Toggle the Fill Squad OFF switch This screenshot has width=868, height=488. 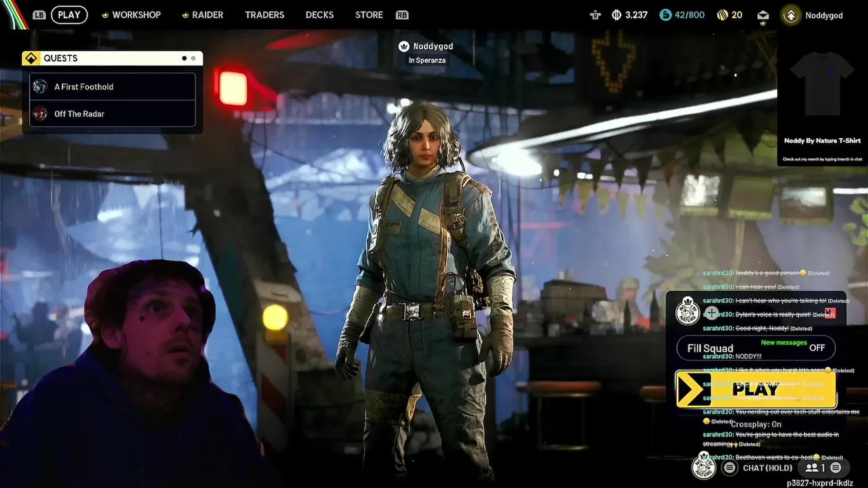coord(755,348)
